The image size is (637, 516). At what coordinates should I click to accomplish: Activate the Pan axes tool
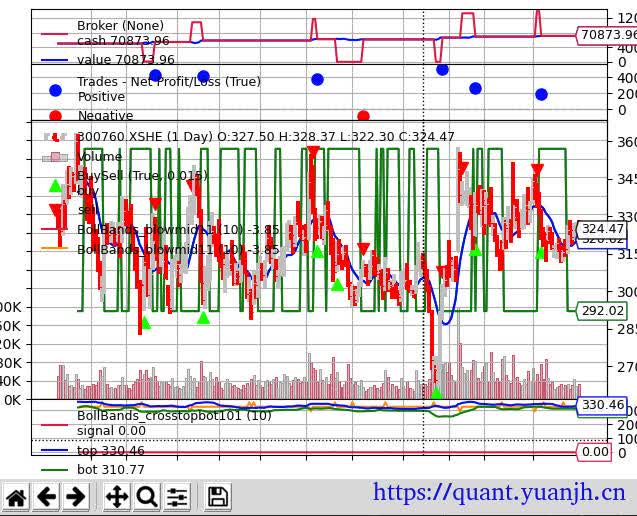coord(116,497)
